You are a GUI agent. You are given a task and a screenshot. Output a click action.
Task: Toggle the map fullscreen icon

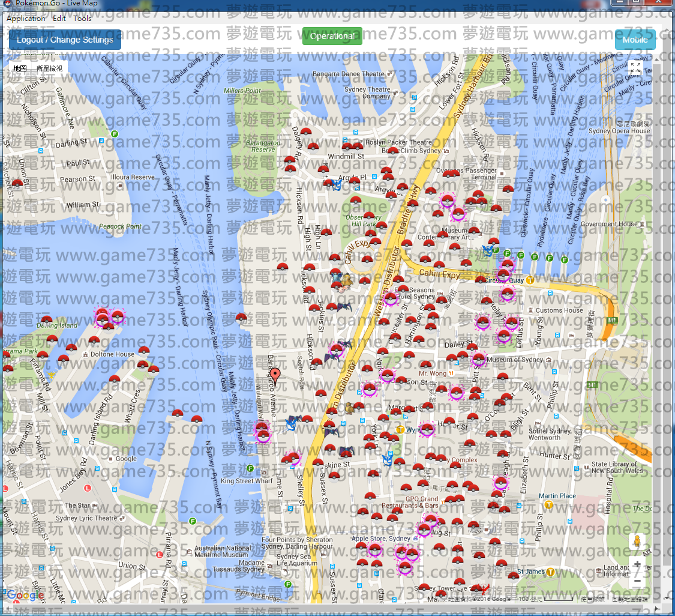[635, 67]
